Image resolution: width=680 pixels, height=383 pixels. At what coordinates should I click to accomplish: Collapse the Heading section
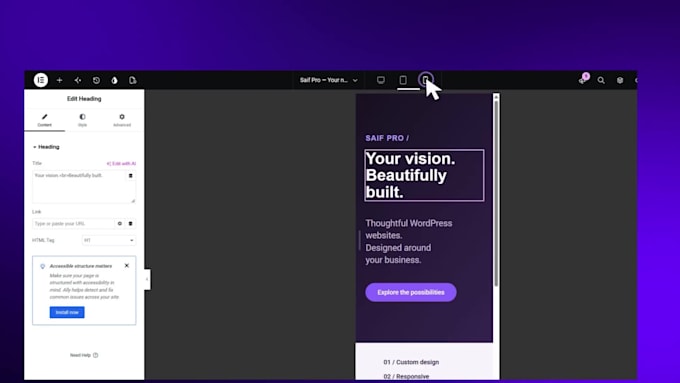[46, 147]
